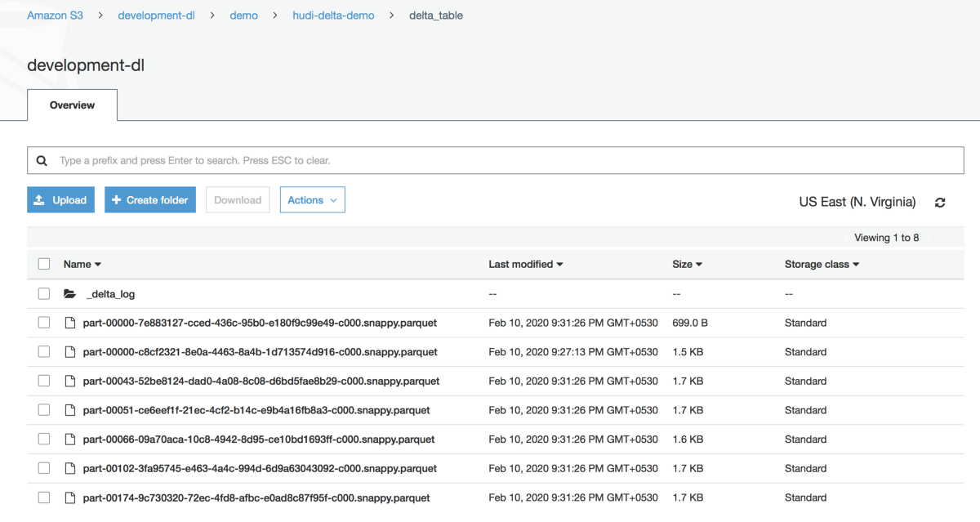Sort by the Storage class column
This screenshot has width=980, height=522.
822,264
